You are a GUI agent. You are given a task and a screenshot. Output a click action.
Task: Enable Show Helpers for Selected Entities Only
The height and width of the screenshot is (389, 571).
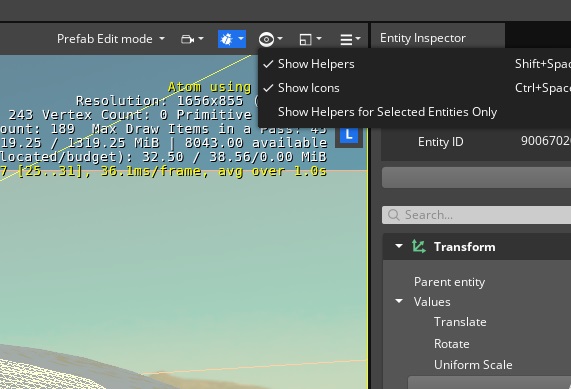pyautogui.click(x=414, y=112)
